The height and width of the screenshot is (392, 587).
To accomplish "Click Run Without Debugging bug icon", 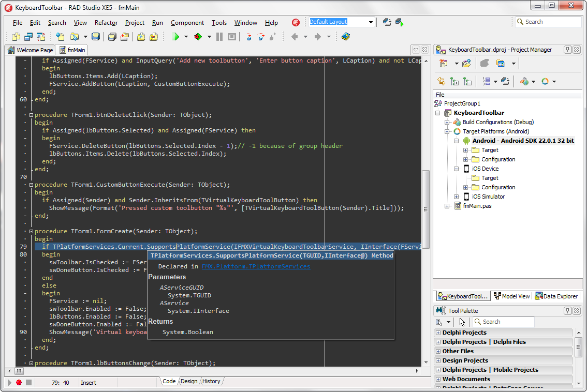I will pyautogui.click(x=198, y=37).
